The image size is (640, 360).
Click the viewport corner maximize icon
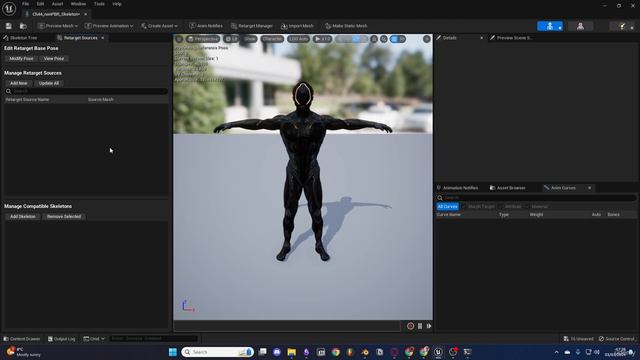coord(427,39)
